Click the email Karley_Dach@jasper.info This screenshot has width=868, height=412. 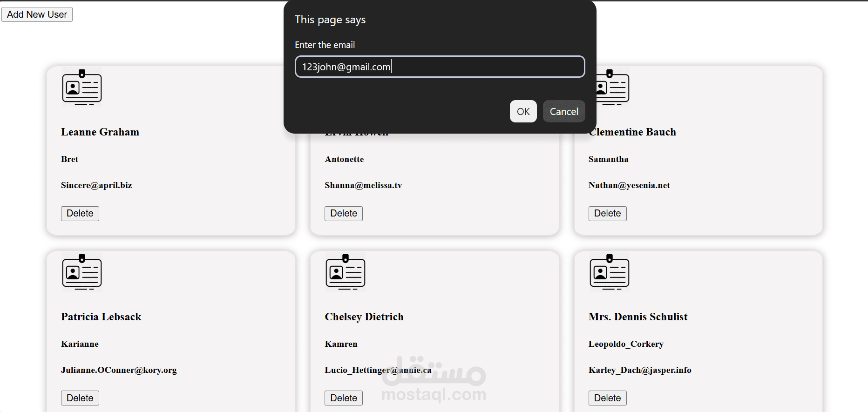(x=640, y=370)
